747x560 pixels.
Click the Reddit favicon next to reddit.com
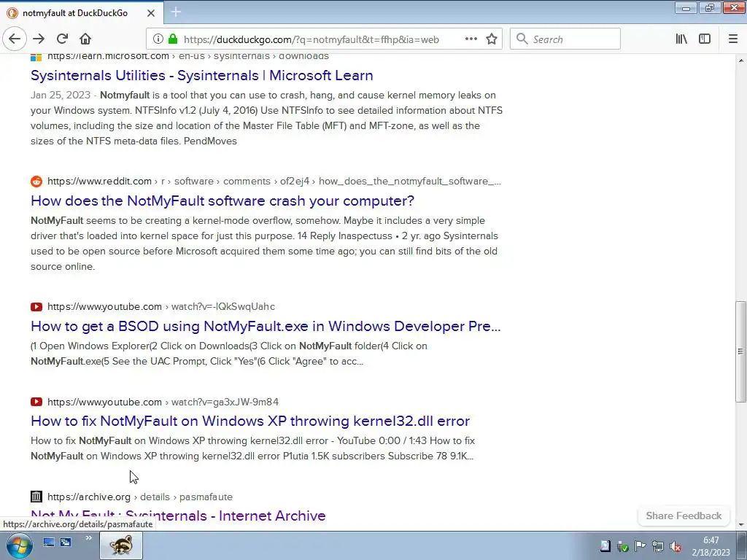tap(36, 182)
